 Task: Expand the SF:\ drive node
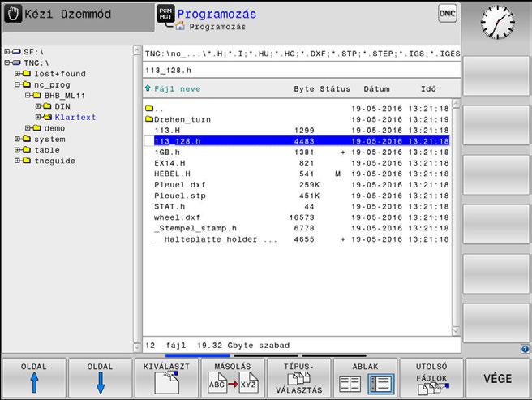point(7,52)
